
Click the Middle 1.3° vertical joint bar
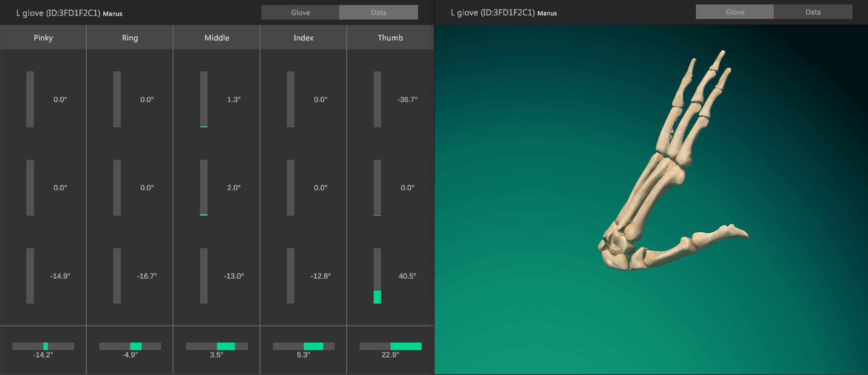[x=204, y=99]
